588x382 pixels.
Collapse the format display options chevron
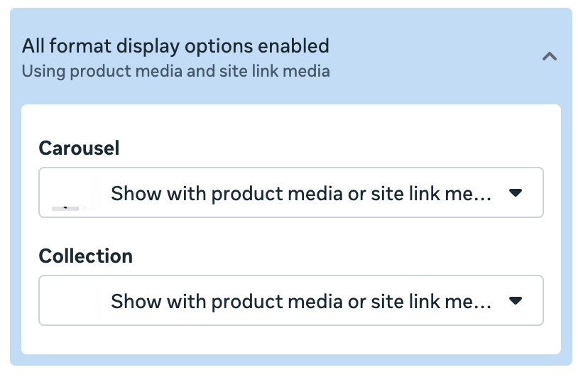coord(549,58)
